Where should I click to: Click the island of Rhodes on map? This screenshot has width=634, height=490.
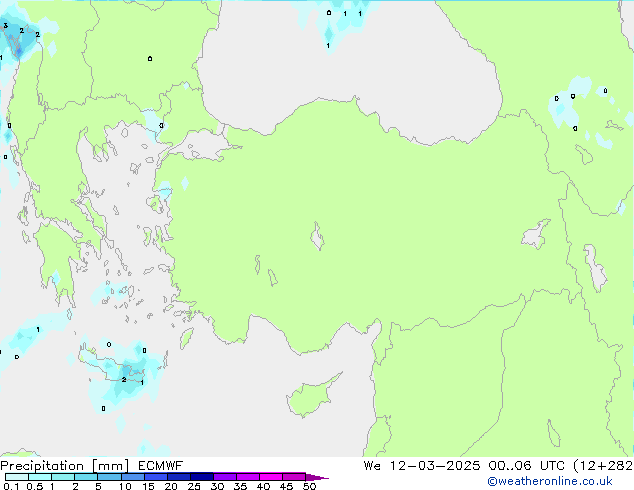coord(186,338)
